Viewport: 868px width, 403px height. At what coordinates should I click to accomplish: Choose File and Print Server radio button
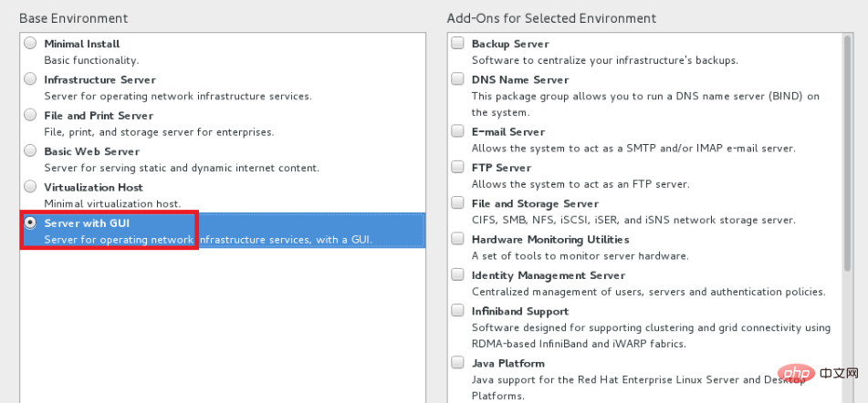31,115
